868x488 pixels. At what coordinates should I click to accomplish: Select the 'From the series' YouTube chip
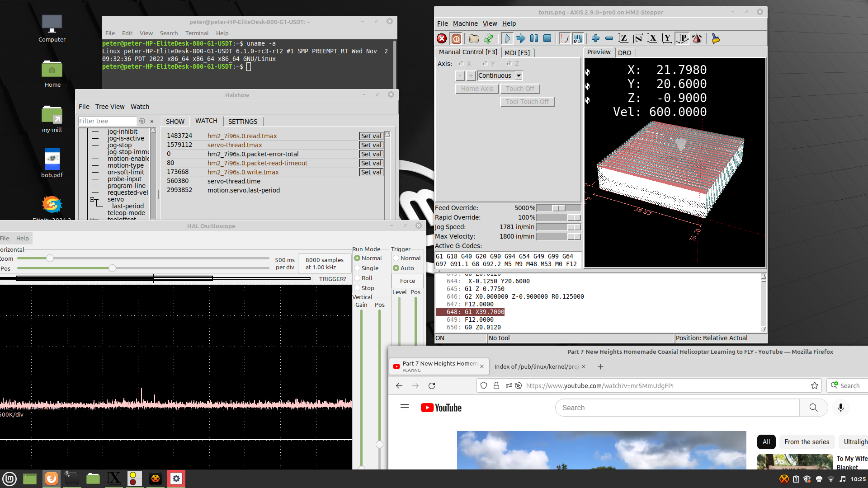807,442
